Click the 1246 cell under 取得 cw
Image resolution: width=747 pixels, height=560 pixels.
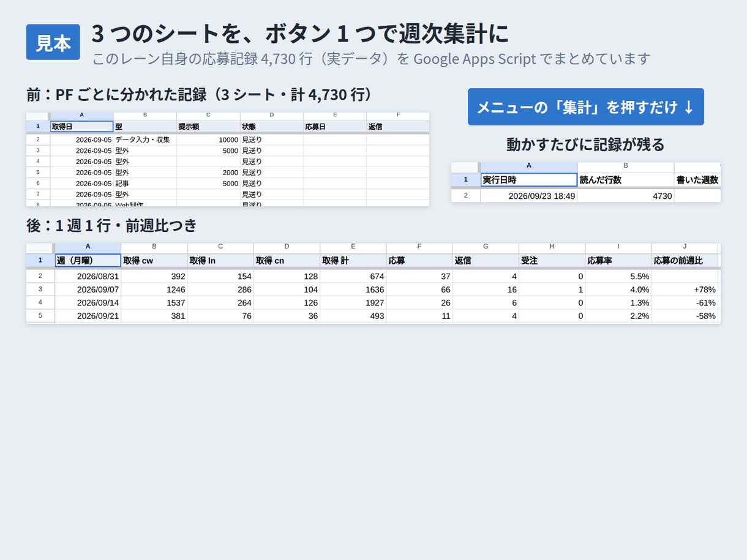(x=154, y=289)
